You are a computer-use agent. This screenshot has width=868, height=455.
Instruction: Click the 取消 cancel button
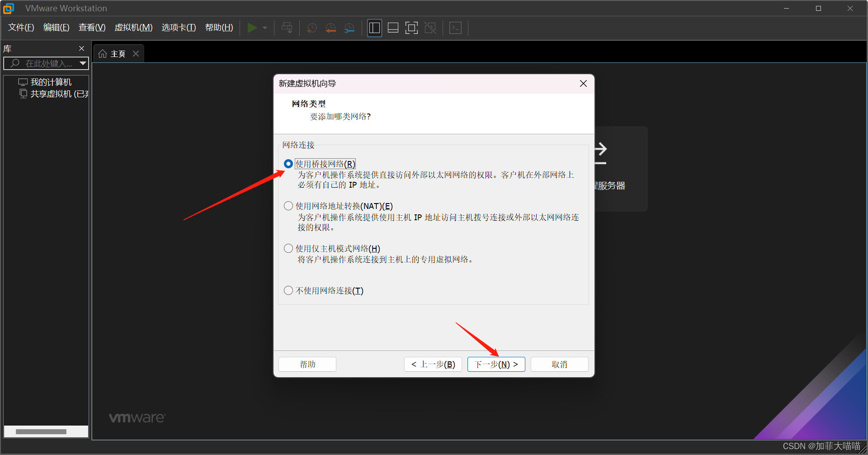coord(560,364)
